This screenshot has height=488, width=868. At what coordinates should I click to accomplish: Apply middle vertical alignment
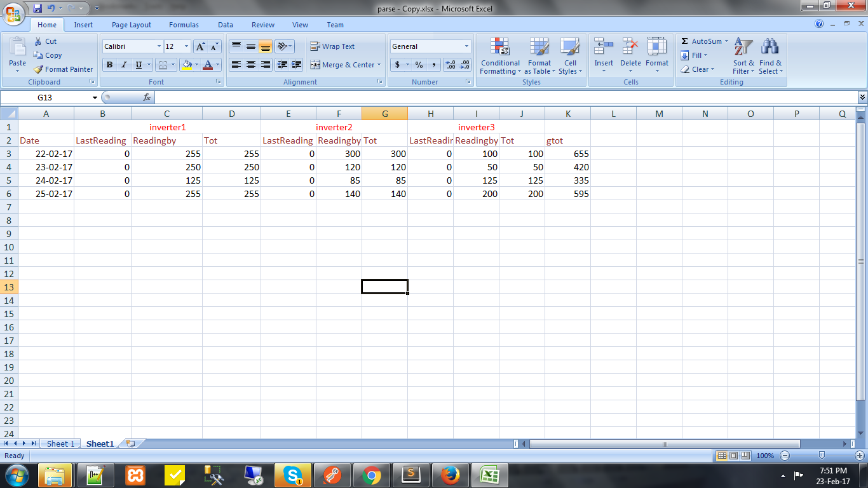[x=251, y=46]
